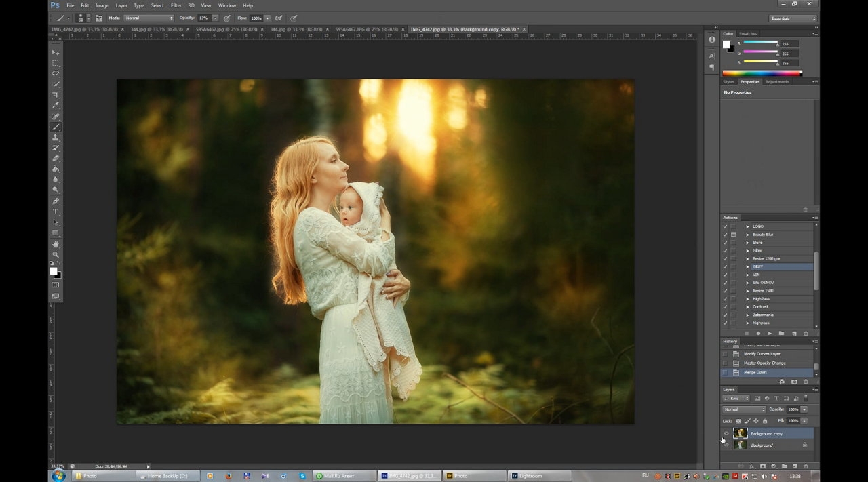Screen dimensions: 868x482
Task: Toggle the checkmark for Contrast action
Action: coord(725,307)
